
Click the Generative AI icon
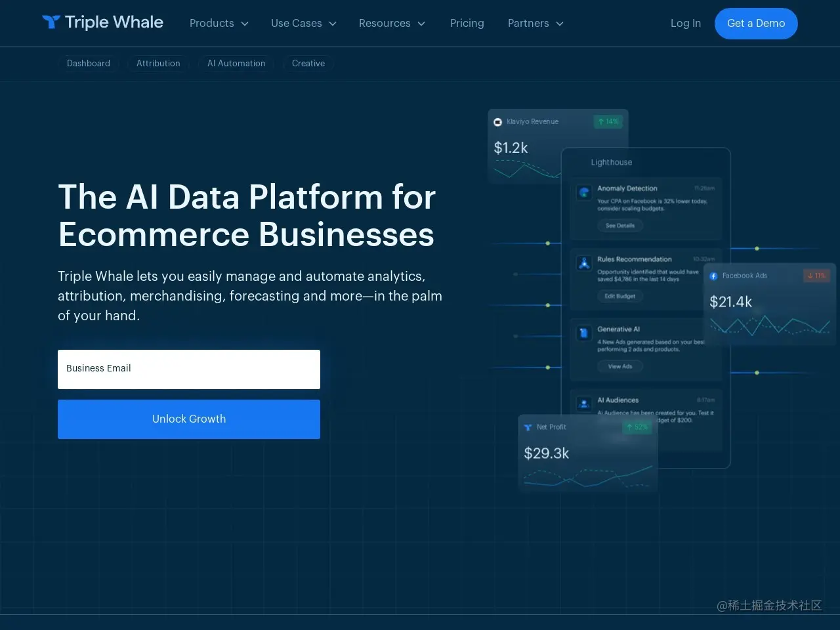(x=583, y=333)
